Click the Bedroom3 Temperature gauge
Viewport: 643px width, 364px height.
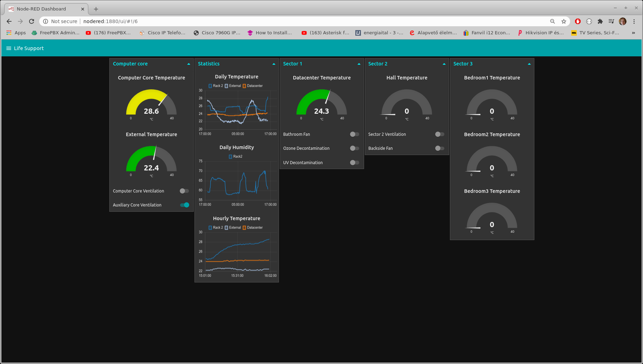tap(492, 218)
